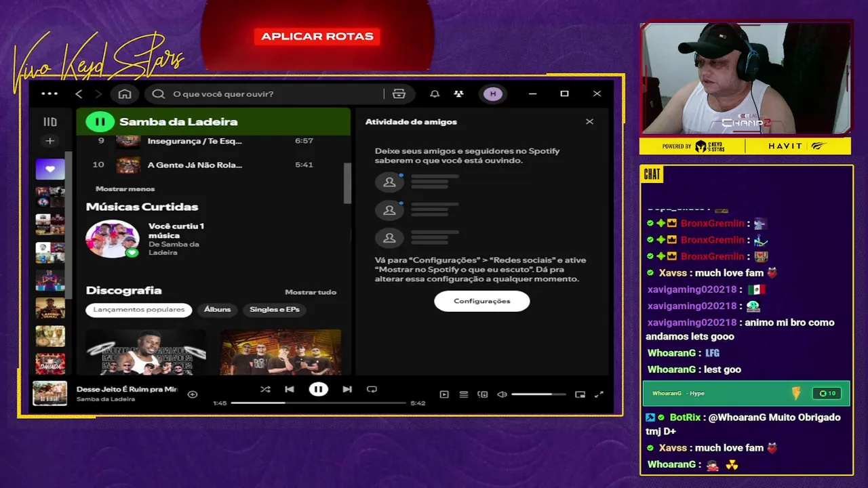Go forward with the right arrow
Image resolution: width=868 pixels, height=488 pixels.
(x=98, y=94)
